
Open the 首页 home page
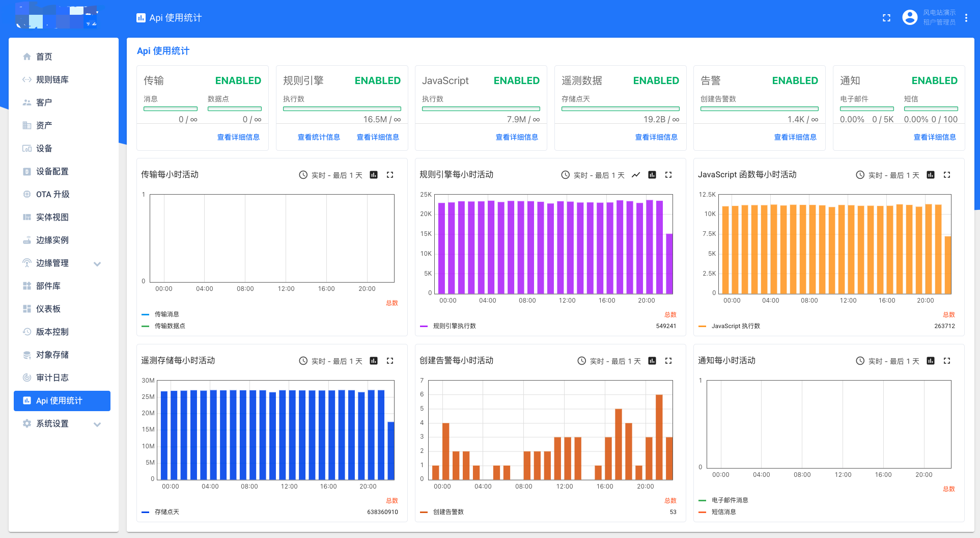62,57
